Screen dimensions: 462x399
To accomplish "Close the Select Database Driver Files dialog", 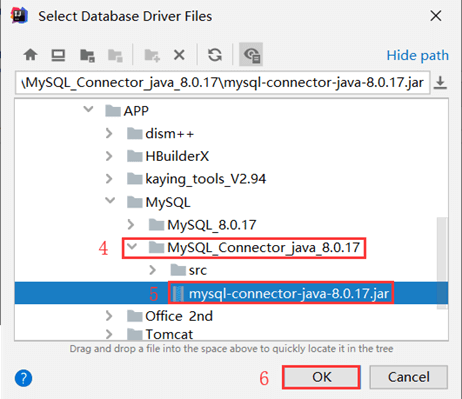I will pyautogui.click(x=436, y=16).
